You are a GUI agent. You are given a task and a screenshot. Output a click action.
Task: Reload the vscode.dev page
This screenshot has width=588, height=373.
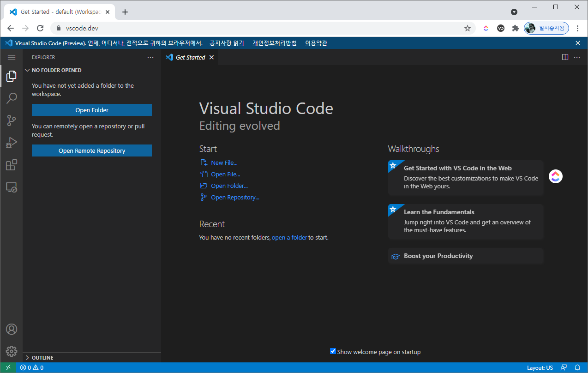pos(40,28)
